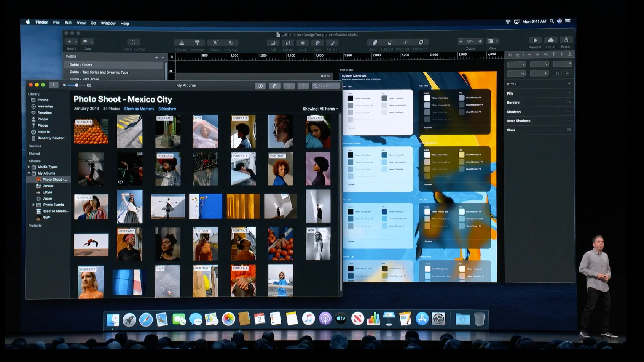Screen dimensions: 644x362
Task: Toggle the ruler lock icon on canvas
Action: pyautogui.click(x=172, y=57)
